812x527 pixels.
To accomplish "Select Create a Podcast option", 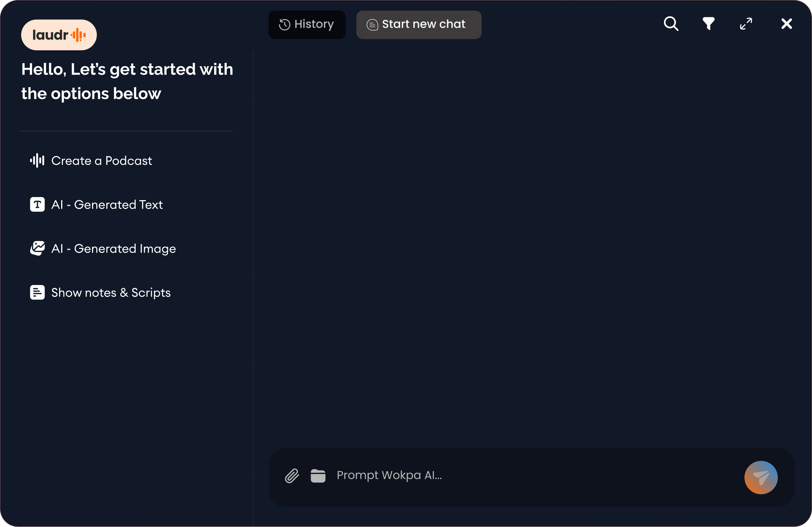I will point(102,161).
